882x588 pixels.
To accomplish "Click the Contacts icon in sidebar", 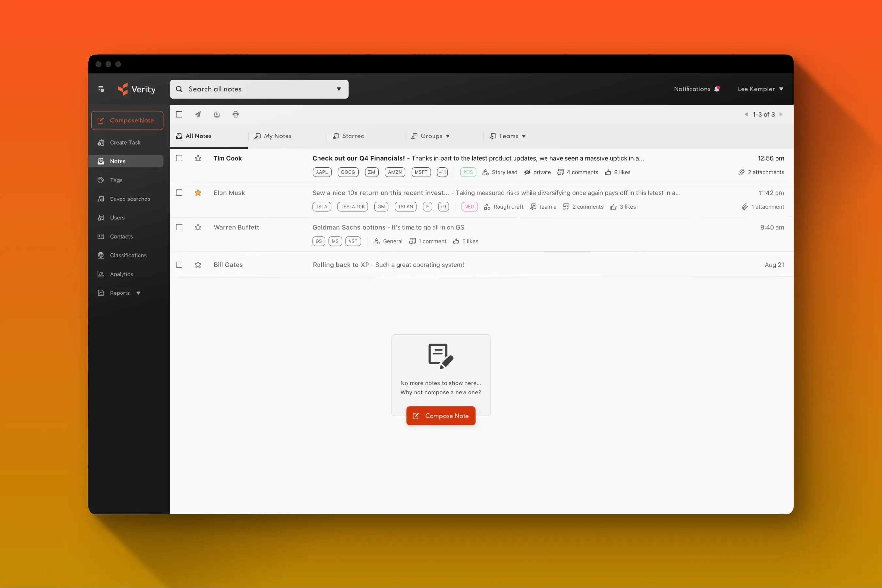I will pyautogui.click(x=101, y=236).
